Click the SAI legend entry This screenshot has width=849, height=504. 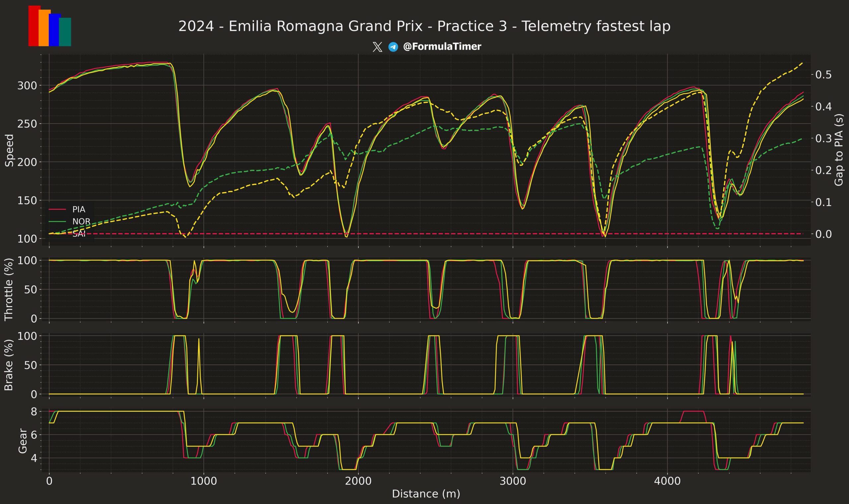click(x=79, y=234)
